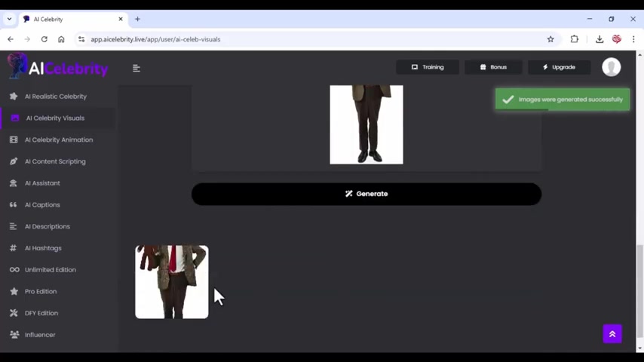The width and height of the screenshot is (644, 362).
Task: Click the AI Content Scripting pen icon
Action: 14,161
